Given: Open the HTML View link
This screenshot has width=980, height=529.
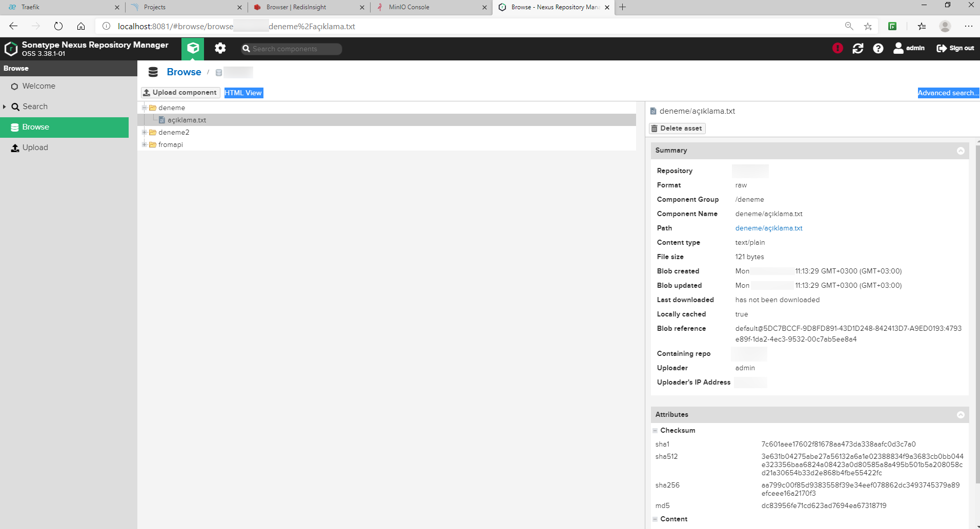Looking at the screenshot, I should click(x=243, y=93).
